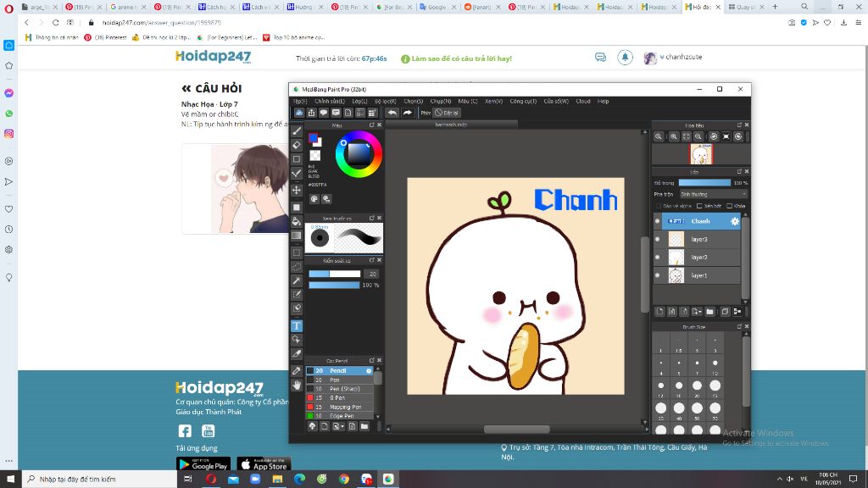The width and height of the screenshot is (868, 488).
Task: Select the Move tool
Action: click(x=297, y=190)
